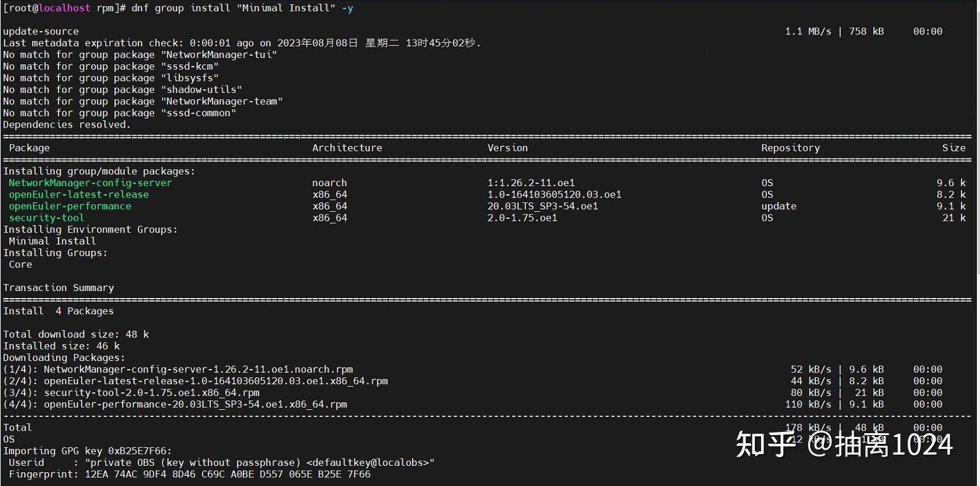
Task: Click the Package column header
Action: click(29, 148)
